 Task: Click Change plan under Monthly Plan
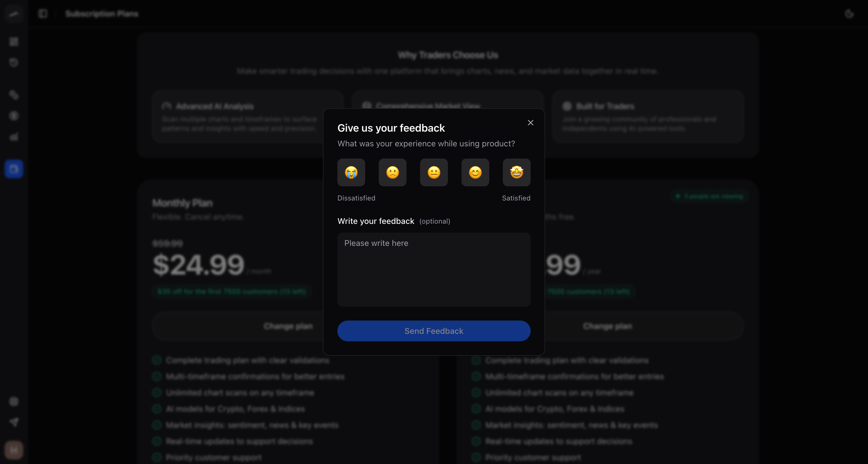(288, 326)
